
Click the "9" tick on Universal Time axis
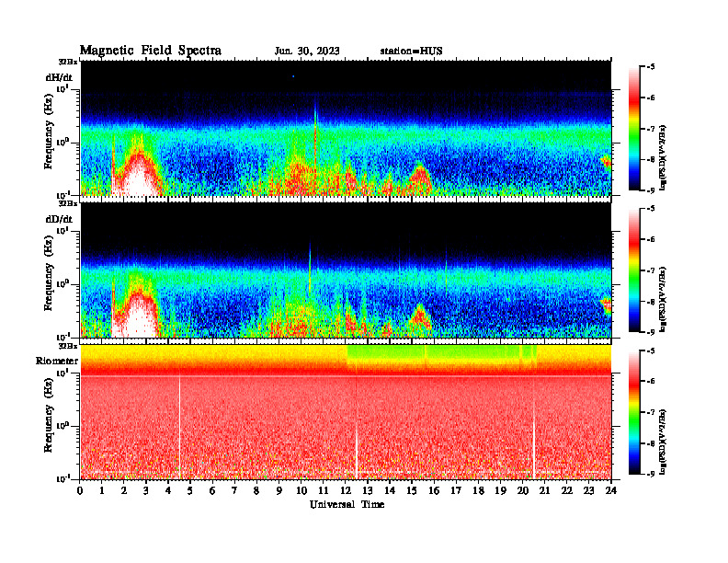click(279, 491)
